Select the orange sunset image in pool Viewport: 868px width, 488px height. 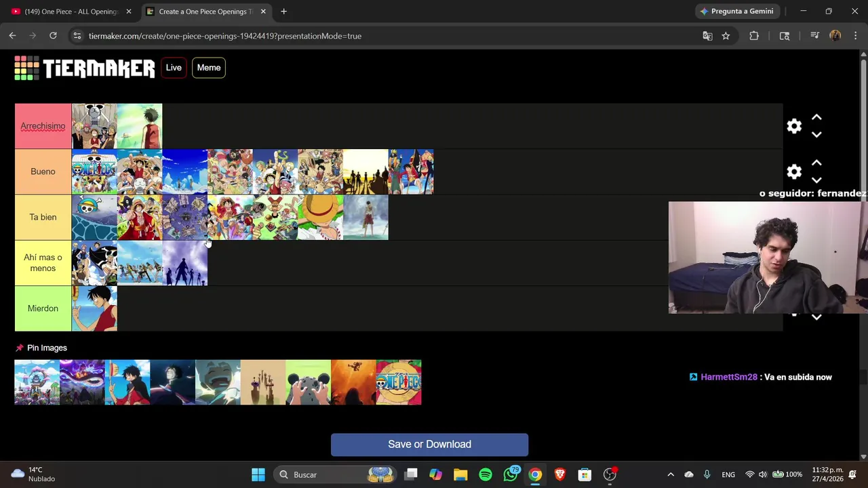pos(353,382)
